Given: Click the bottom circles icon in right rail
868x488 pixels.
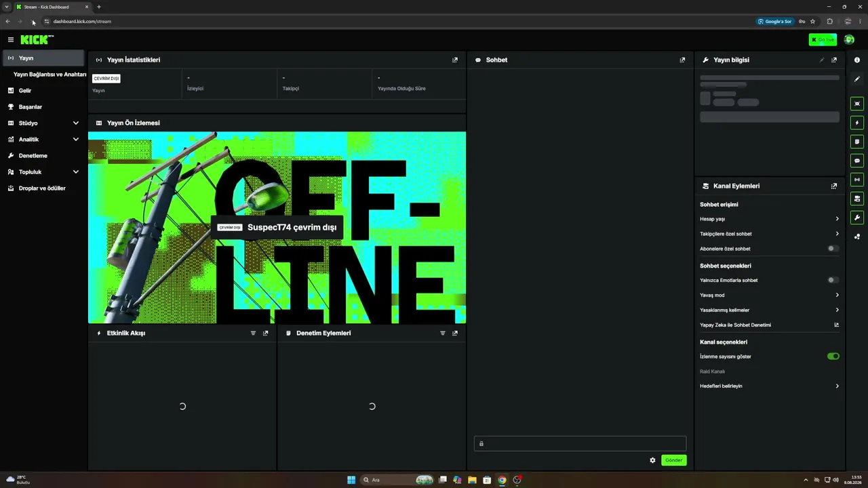Looking at the screenshot, I should click(857, 237).
